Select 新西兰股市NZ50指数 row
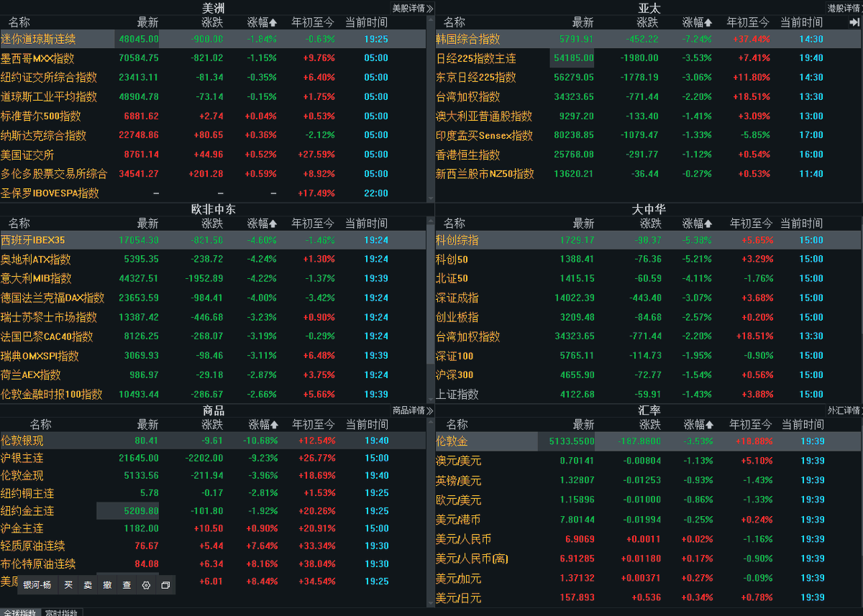The image size is (863, 616). click(x=648, y=173)
